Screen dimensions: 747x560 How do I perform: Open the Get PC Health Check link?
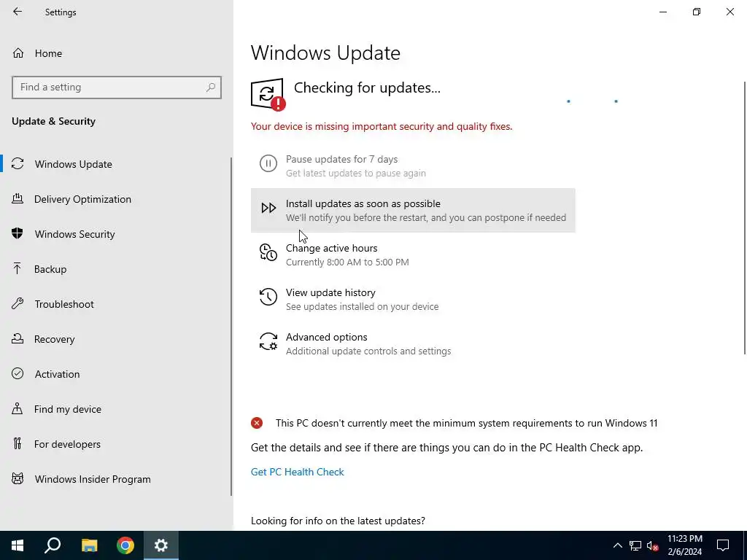298,472
